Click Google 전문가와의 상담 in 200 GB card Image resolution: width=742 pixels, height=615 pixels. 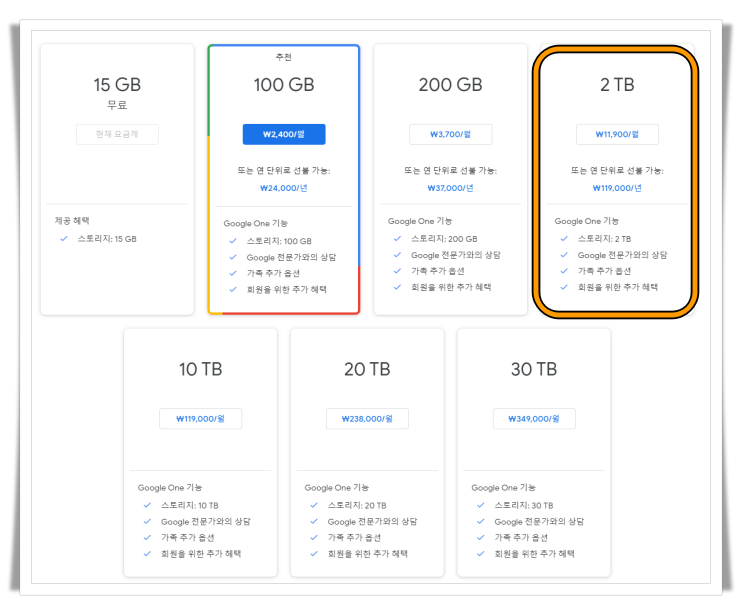tap(456, 255)
